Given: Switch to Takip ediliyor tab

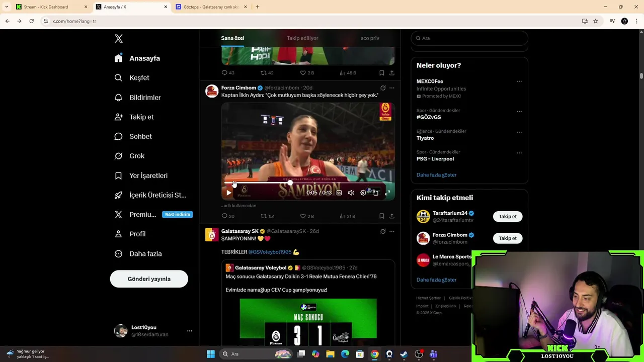Looking at the screenshot, I should [x=302, y=38].
